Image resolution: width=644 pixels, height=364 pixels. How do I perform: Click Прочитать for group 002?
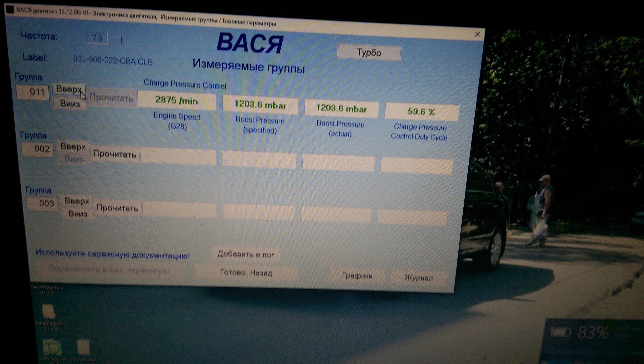(x=115, y=154)
